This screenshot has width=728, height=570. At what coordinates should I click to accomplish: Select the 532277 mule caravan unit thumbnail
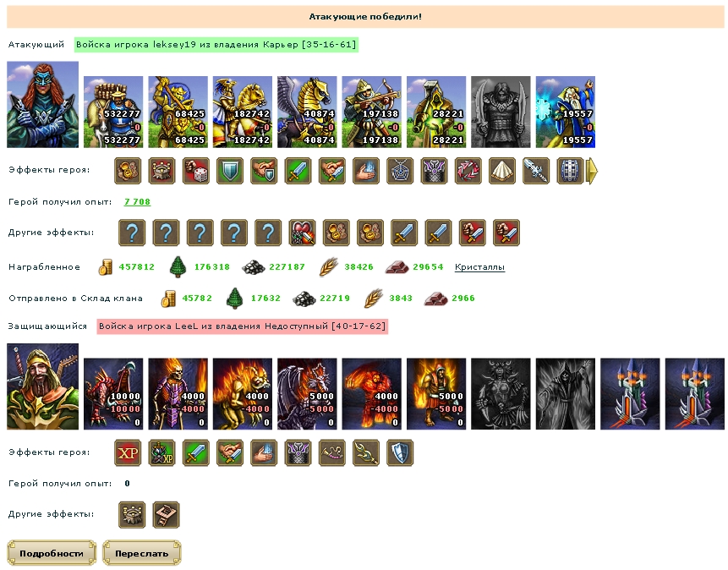click(x=113, y=112)
